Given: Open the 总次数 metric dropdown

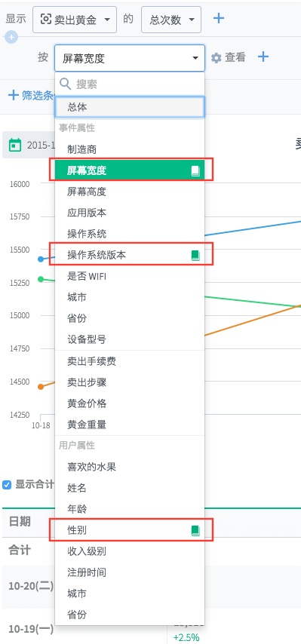Looking at the screenshot, I should [x=171, y=20].
